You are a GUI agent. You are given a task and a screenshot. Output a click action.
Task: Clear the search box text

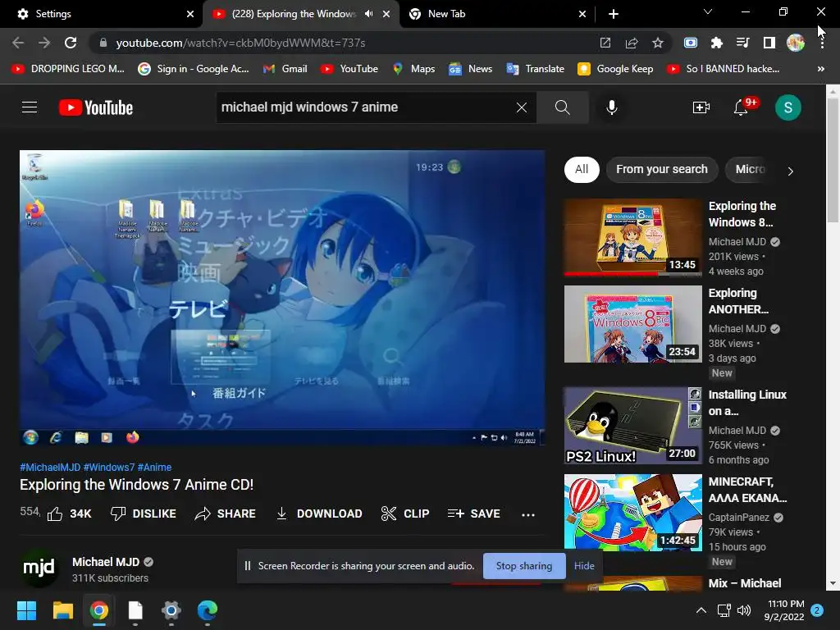coord(521,107)
